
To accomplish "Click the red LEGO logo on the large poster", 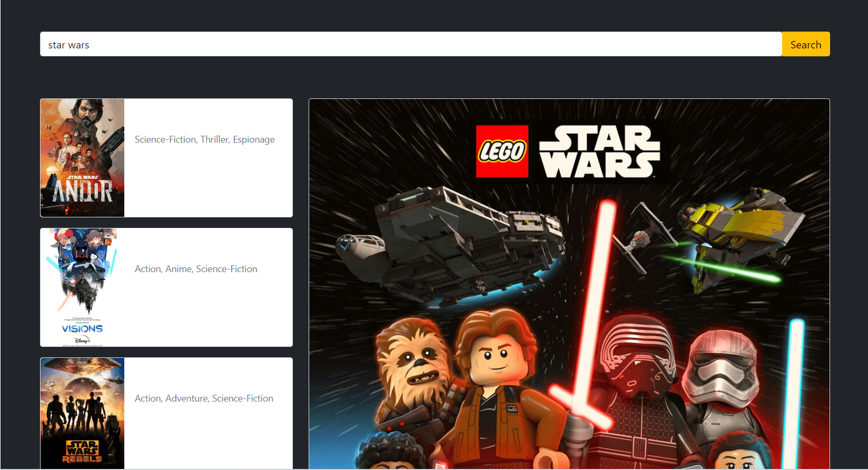I will pyautogui.click(x=502, y=152).
